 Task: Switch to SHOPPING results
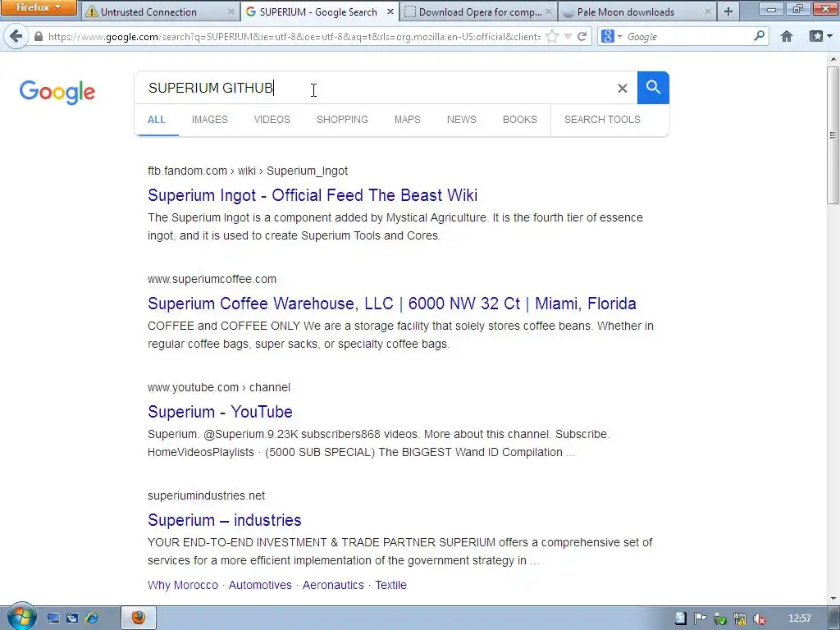point(342,120)
